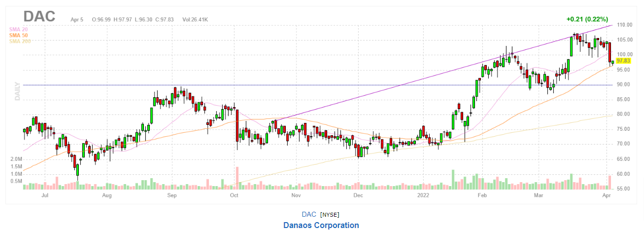Click the Jul marker on time axis

click(x=45, y=195)
